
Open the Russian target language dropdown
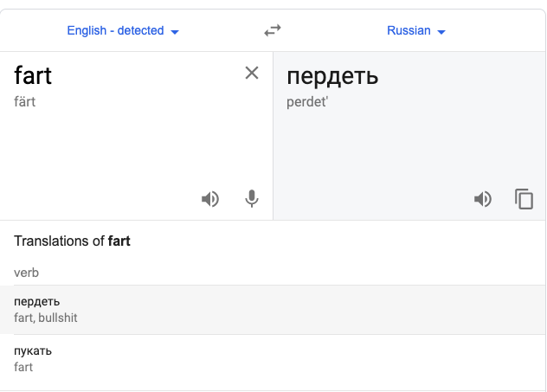coord(416,30)
